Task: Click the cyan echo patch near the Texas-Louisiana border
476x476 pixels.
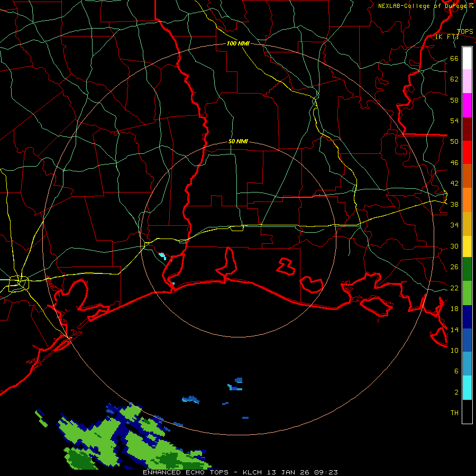Action: coord(162,256)
